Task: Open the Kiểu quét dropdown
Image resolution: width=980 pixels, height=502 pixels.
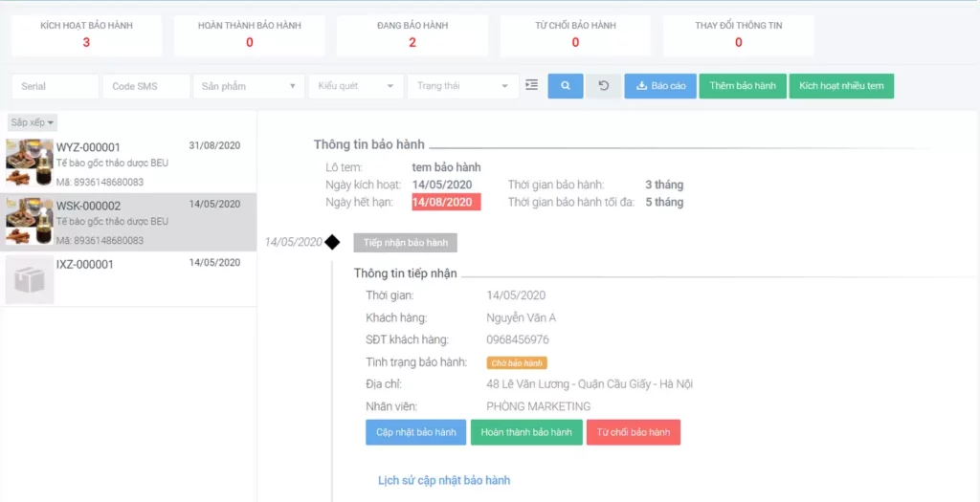Action: [x=355, y=86]
